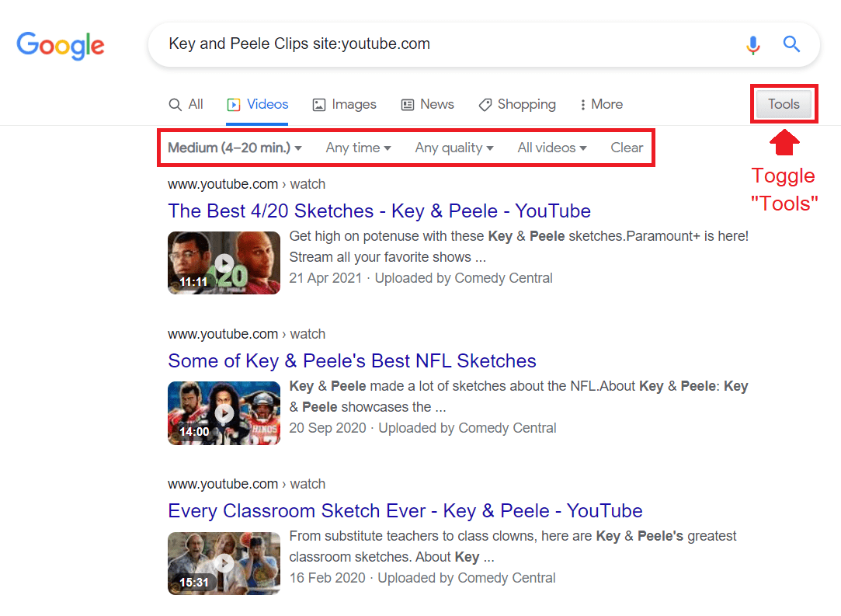Open Every Classroom Sketch Ever link
This screenshot has width=841, height=616.
click(405, 511)
